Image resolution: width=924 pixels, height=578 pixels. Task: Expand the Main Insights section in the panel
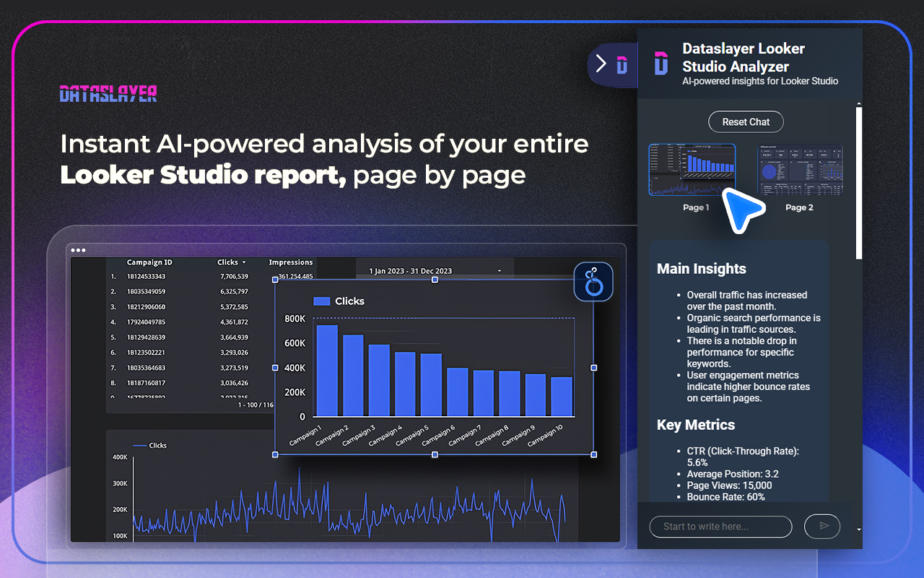click(701, 268)
